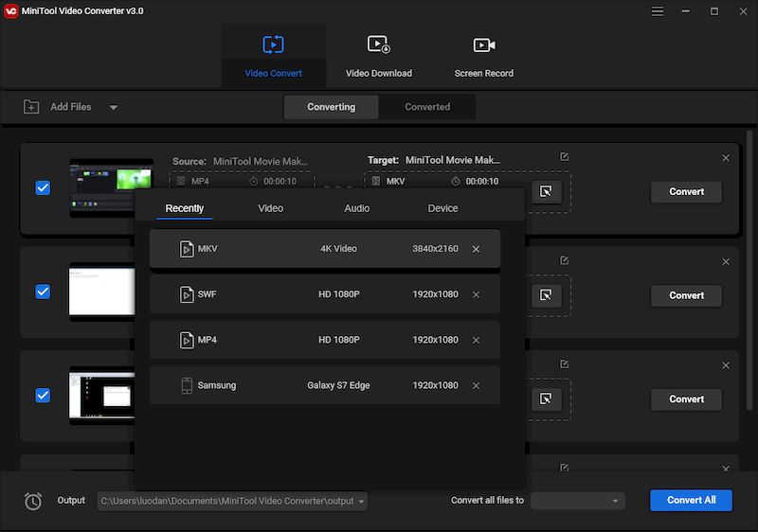The width and height of the screenshot is (758, 532).
Task: Open the Video Convert section
Action: pos(273,56)
